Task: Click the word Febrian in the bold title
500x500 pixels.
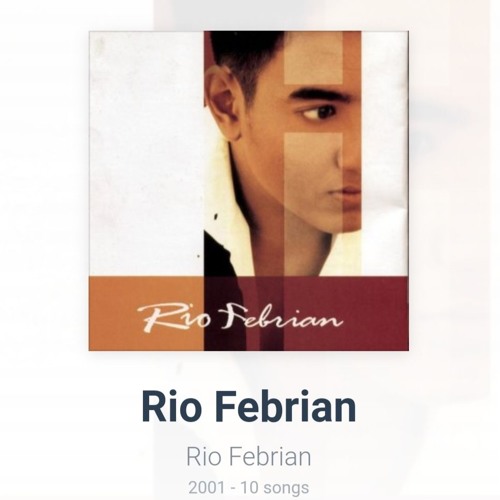Action: point(287,407)
